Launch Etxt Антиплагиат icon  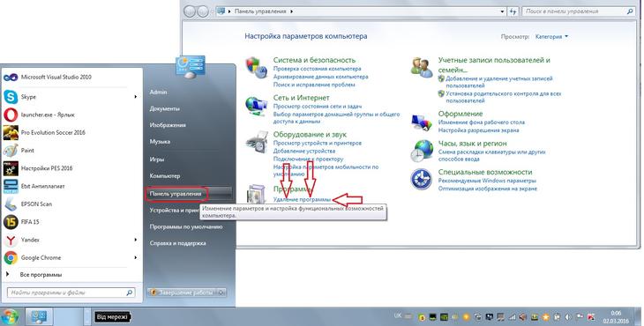pyautogui.click(x=11, y=186)
